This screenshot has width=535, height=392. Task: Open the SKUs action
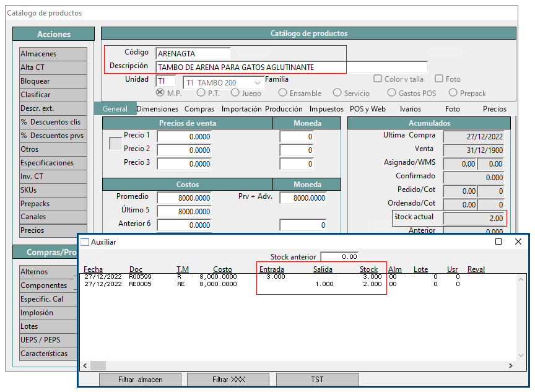point(53,190)
